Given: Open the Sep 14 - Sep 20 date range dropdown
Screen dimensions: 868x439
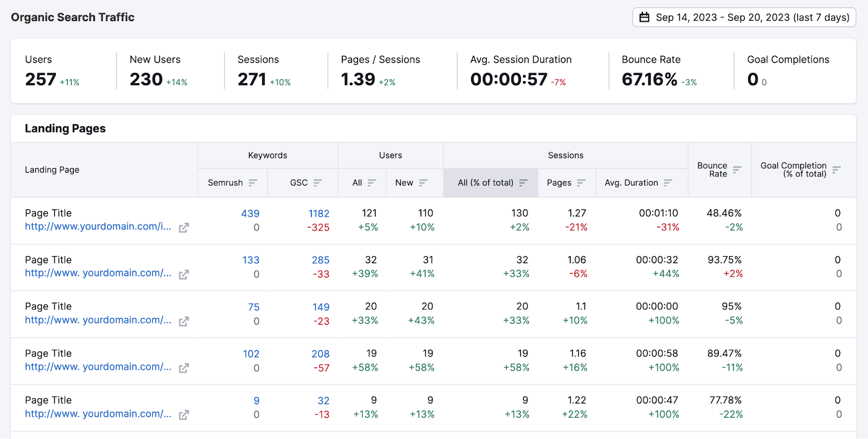Looking at the screenshot, I should tap(744, 17).
